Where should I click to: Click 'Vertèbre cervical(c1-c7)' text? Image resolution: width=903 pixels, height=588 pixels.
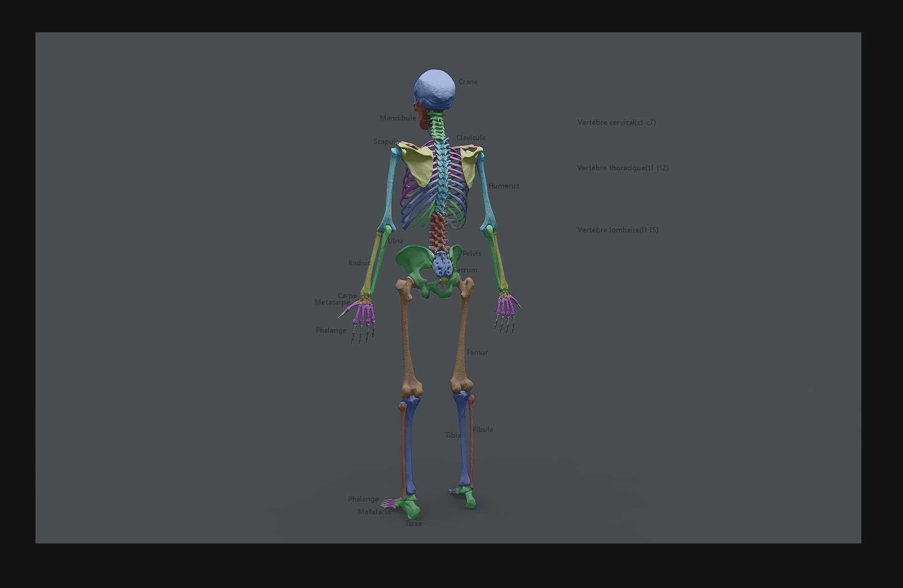pos(617,122)
